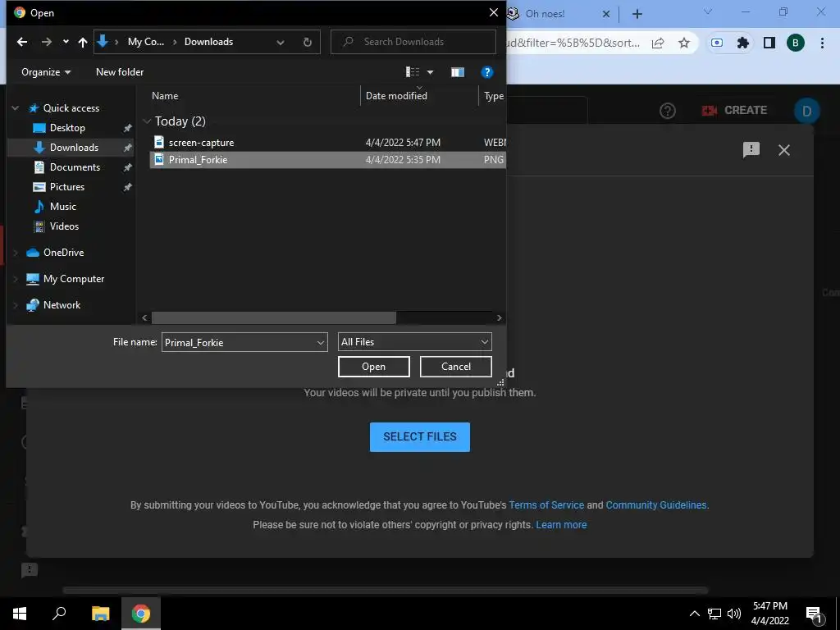
Task: Focus the Search Downloads field
Action: [x=413, y=42]
